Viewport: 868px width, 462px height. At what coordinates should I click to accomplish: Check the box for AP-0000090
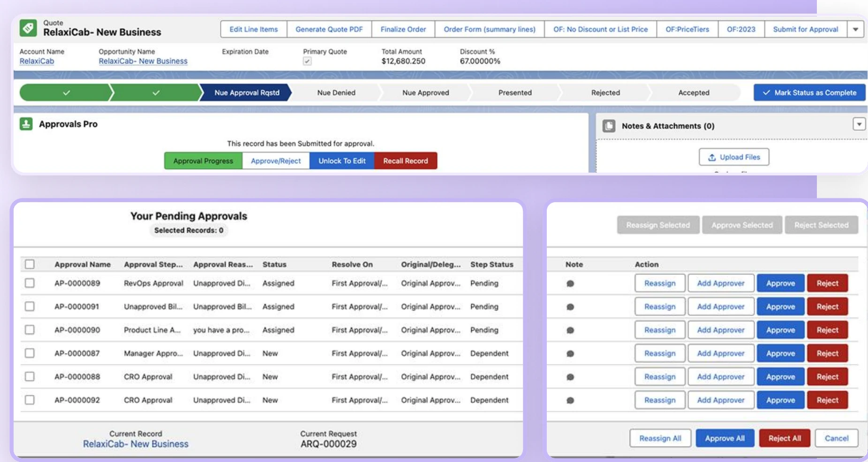click(x=30, y=330)
